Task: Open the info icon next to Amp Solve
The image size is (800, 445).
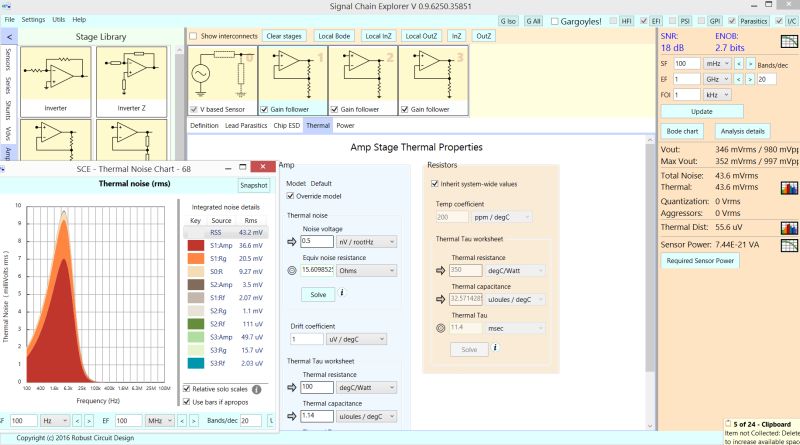Action: click(342, 293)
